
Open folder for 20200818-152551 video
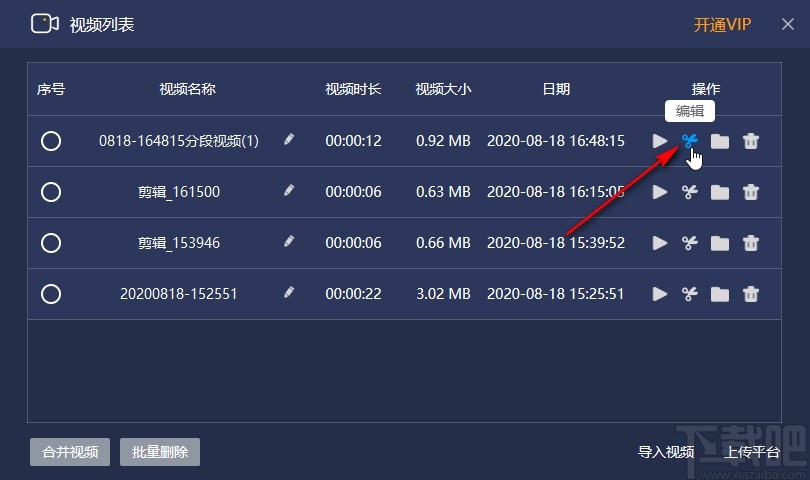coord(720,294)
